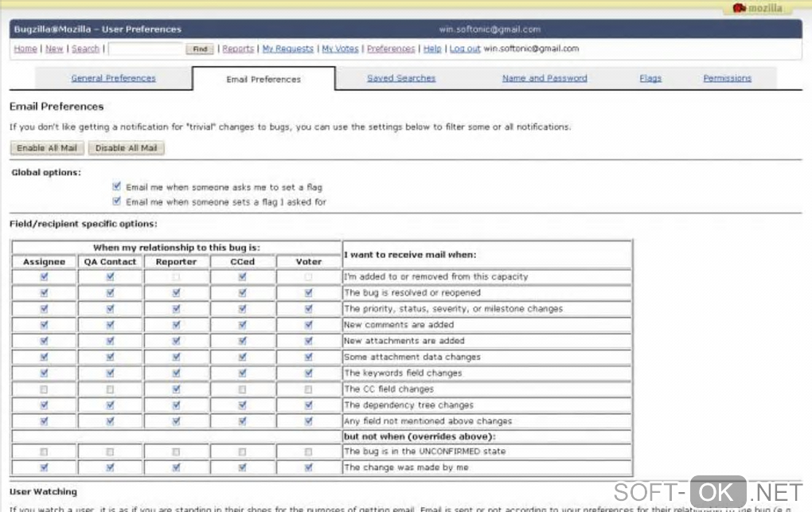This screenshot has height=512, width=812.
Task: Toggle Voter checkbox for change made by me
Action: point(309,467)
